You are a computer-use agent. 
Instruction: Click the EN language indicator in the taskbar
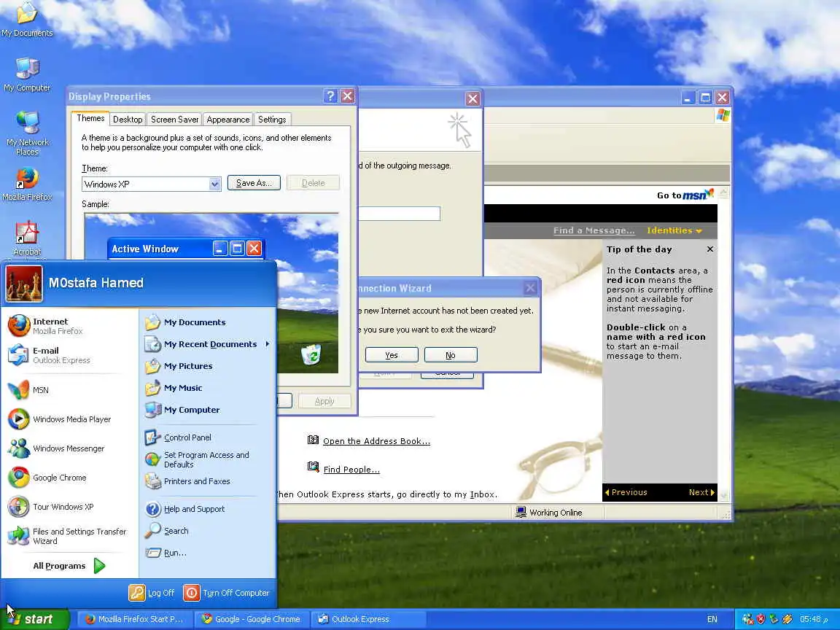coord(712,619)
